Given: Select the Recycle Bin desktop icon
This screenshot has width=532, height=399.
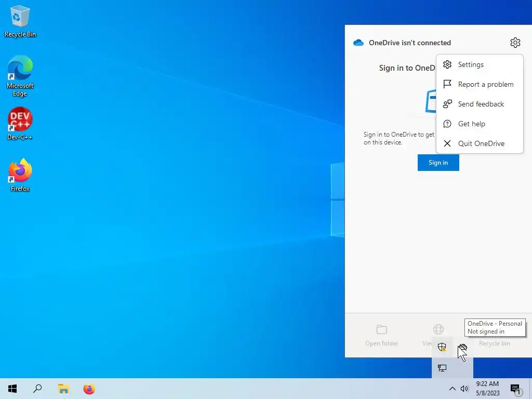Looking at the screenshot, I should pyautogui.click(x=20, y=21).
